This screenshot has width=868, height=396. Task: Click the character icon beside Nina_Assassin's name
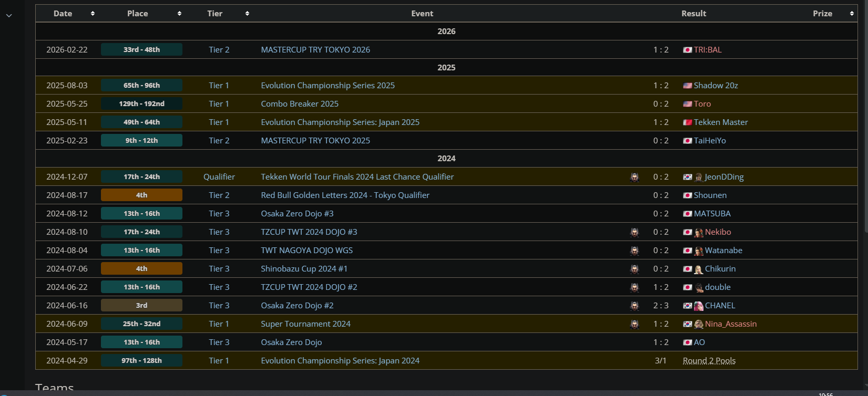pyautogui.click(x=699, y=324)
